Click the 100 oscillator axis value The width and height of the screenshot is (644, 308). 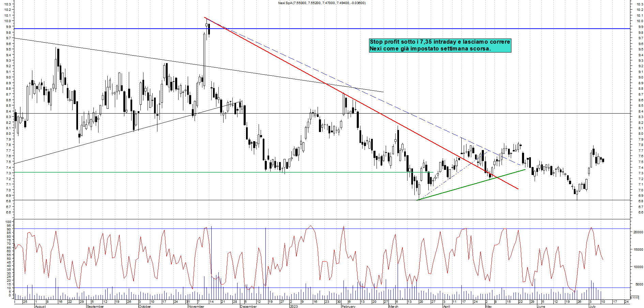pos(9,222)
